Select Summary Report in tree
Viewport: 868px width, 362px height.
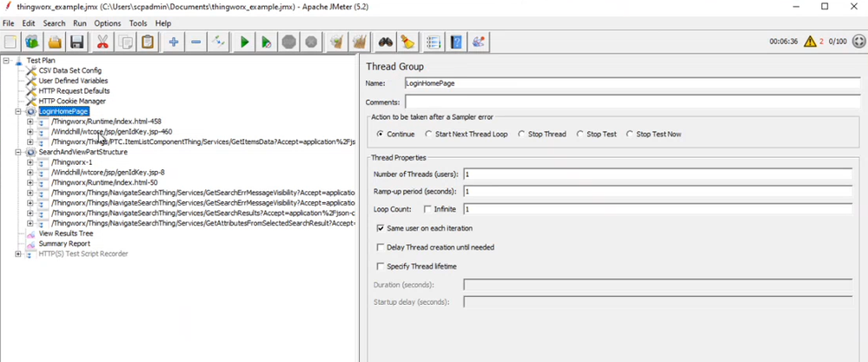[64, 243]
